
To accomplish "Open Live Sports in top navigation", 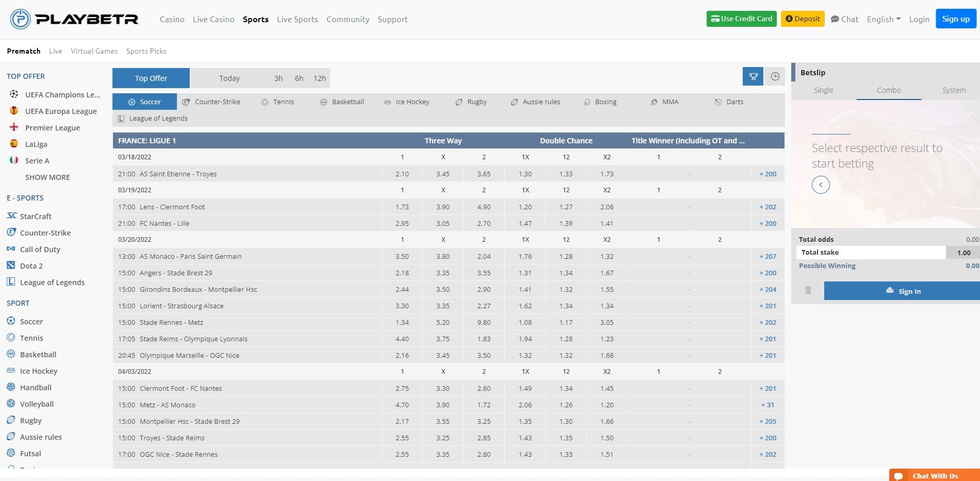I will (297, 19).
